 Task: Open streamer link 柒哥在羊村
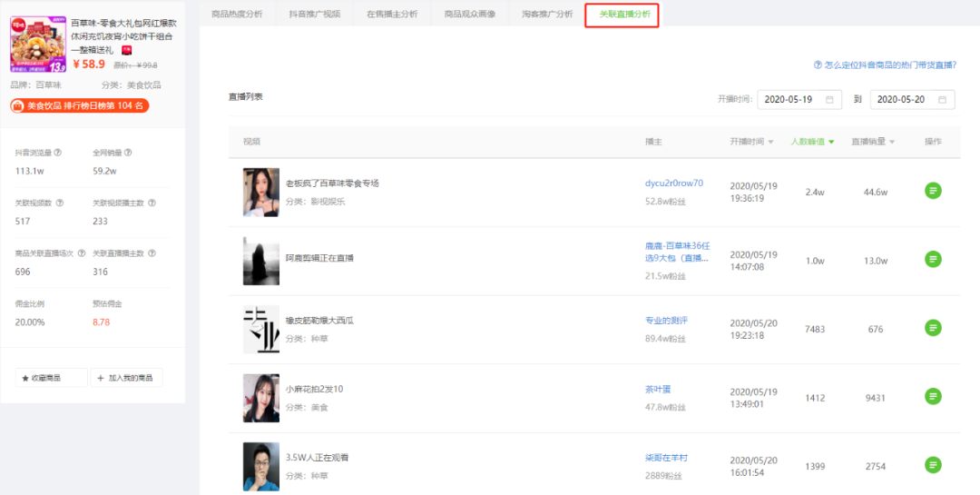coord(666,458)
